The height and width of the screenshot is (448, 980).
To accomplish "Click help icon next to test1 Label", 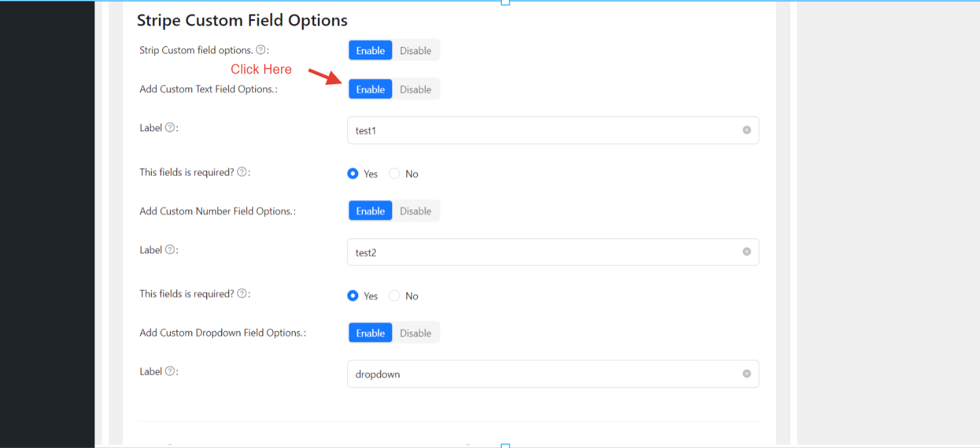I will 170,128.
